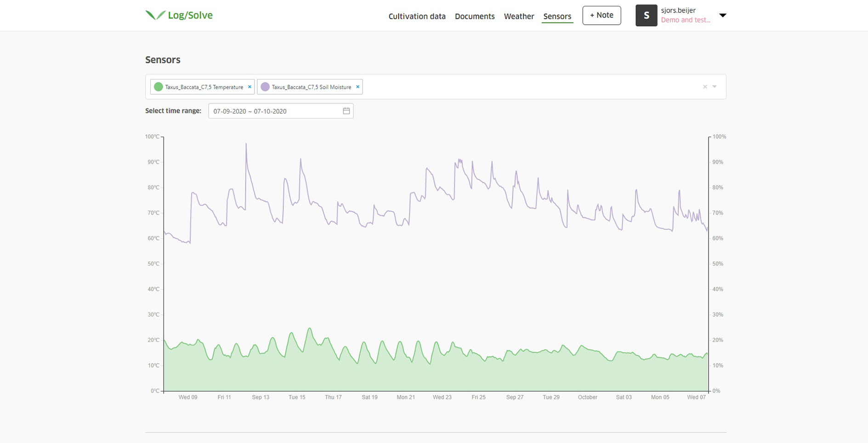This screenshot has height=443, width=868.
Task: Toggle the Soil Moisture series in the chart
Action: pyautogui.click(x=311, y=86)
